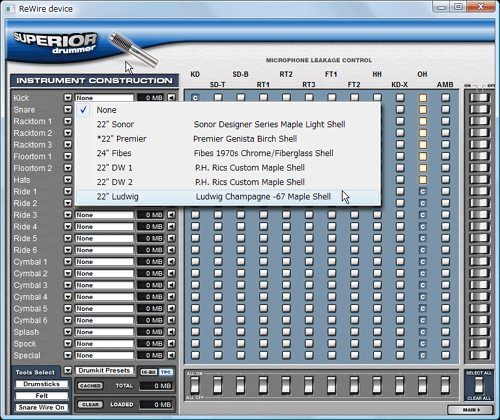
Task: Play the Spock preview speaker icon
Action: click(x=171, y=343)
